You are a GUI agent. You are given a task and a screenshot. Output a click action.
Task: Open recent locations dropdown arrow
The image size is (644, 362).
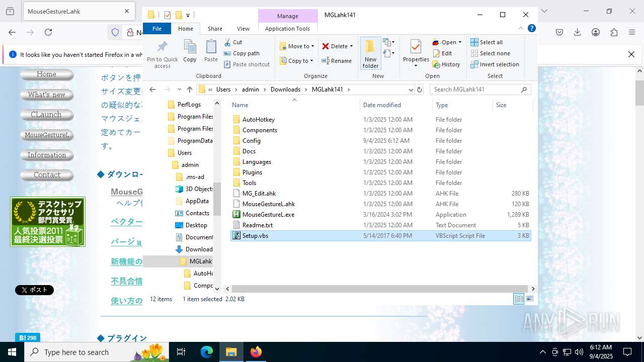click(179, 89)
